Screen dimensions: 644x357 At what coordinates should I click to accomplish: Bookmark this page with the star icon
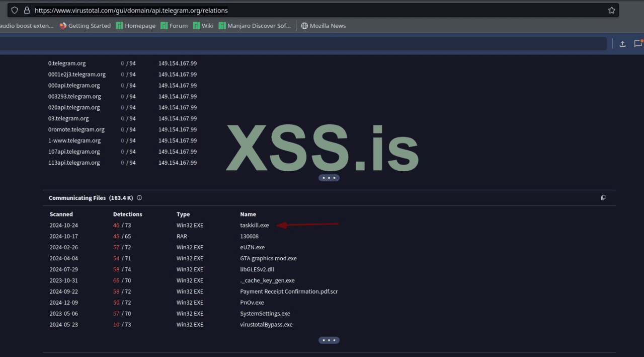[611, 10]
